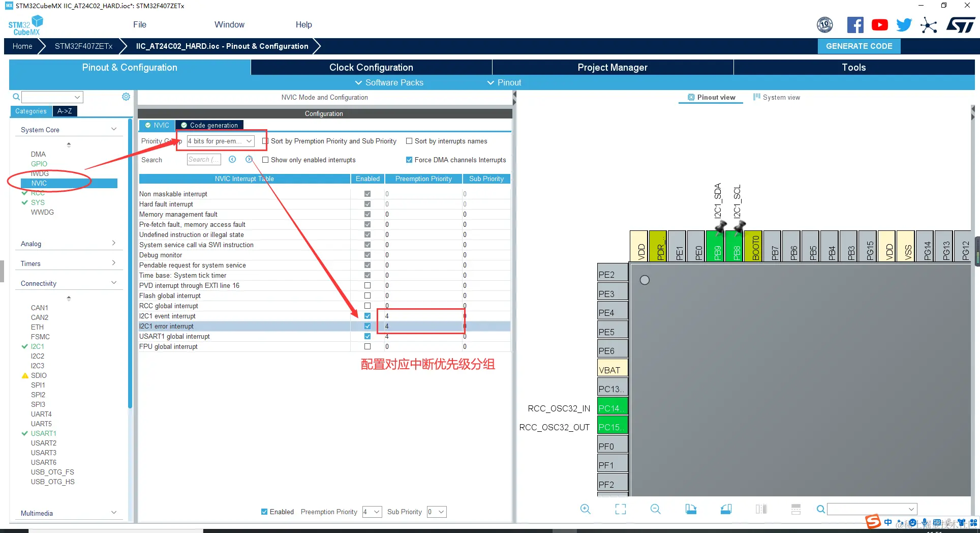Click the GENERATE CODE button
This screenshot has height=533, width=980.
[x=859, y=46]
